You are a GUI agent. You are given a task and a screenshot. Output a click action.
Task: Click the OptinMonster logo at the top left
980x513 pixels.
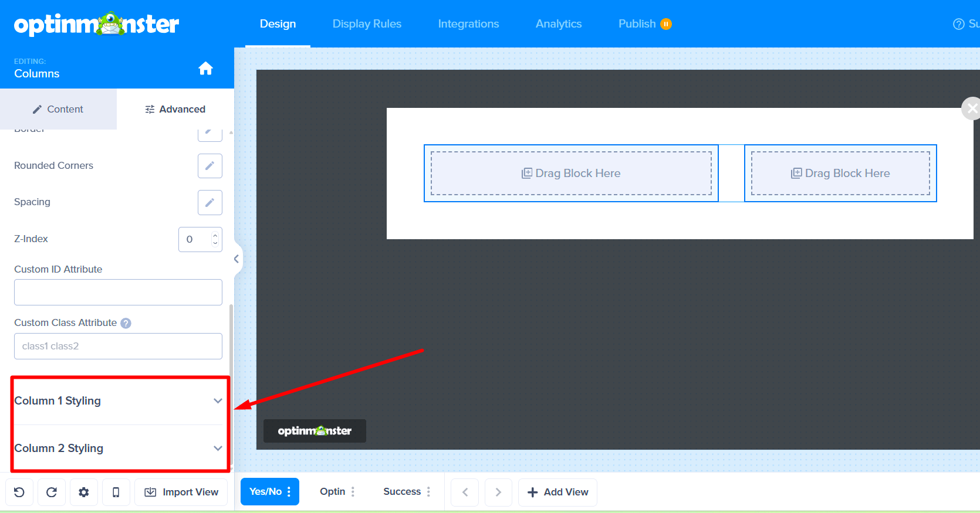[97, 24]
